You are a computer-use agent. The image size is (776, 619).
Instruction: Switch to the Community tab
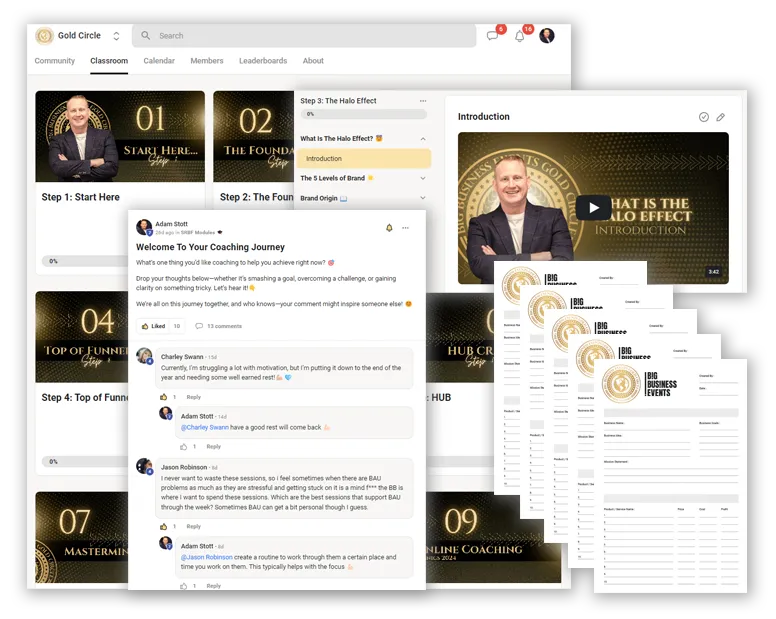click(54, 60)
